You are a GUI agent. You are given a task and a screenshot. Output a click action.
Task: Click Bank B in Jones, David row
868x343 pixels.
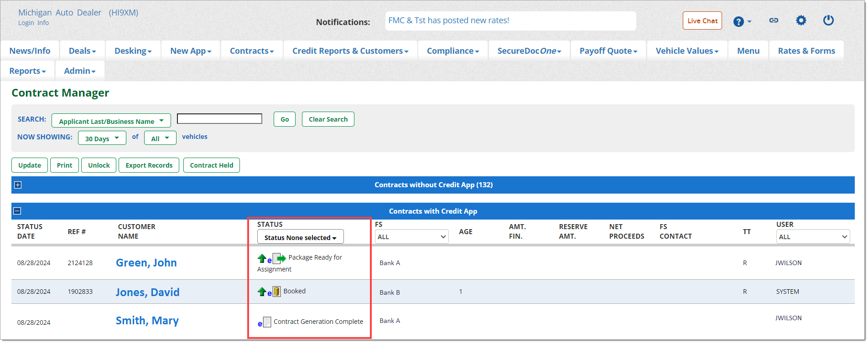[390, 292]
